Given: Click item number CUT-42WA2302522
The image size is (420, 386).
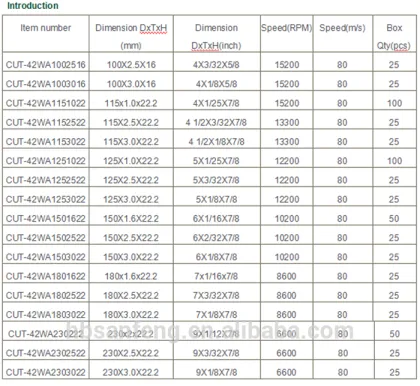Looking at the screenshot, I should coord(46,353).
